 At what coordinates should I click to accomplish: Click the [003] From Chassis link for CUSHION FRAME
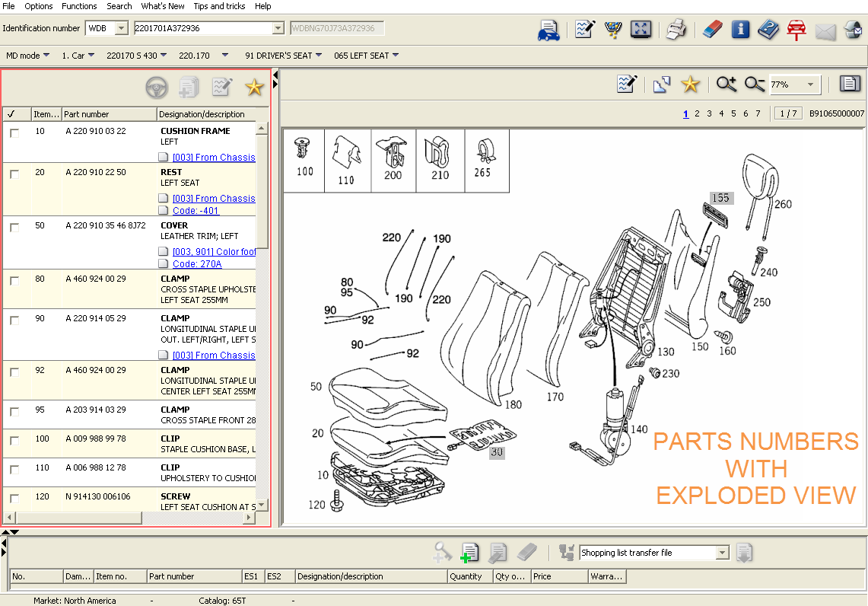click(214, 157)
